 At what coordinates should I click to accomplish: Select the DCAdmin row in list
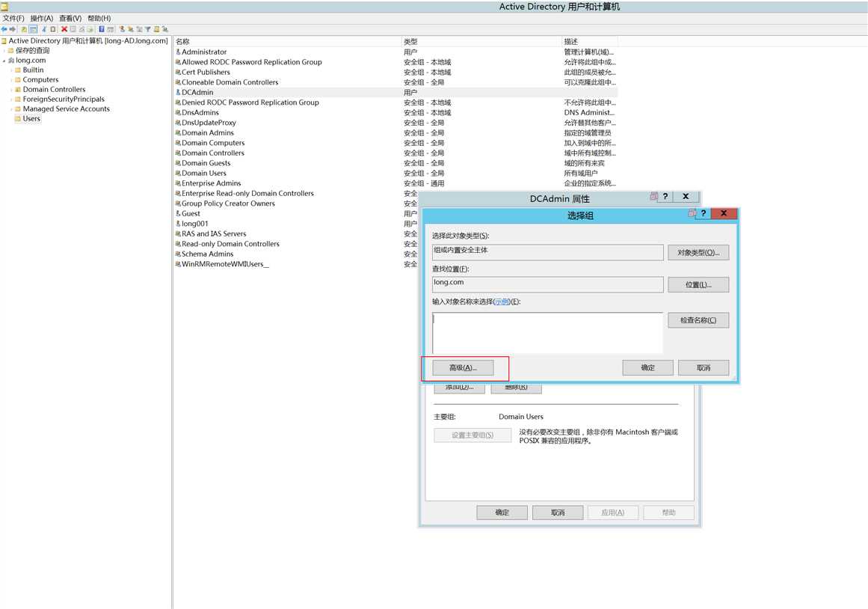pos(395,92)
